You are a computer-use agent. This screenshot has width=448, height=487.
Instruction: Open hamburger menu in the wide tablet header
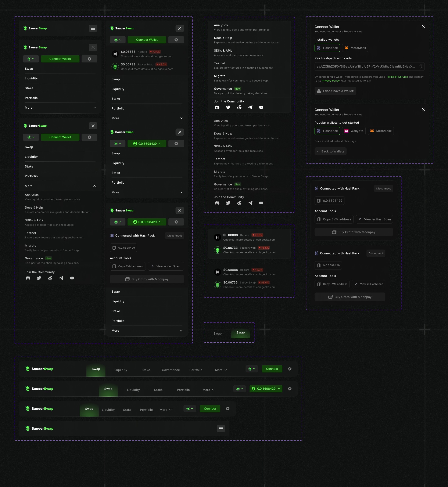point(221,429)
